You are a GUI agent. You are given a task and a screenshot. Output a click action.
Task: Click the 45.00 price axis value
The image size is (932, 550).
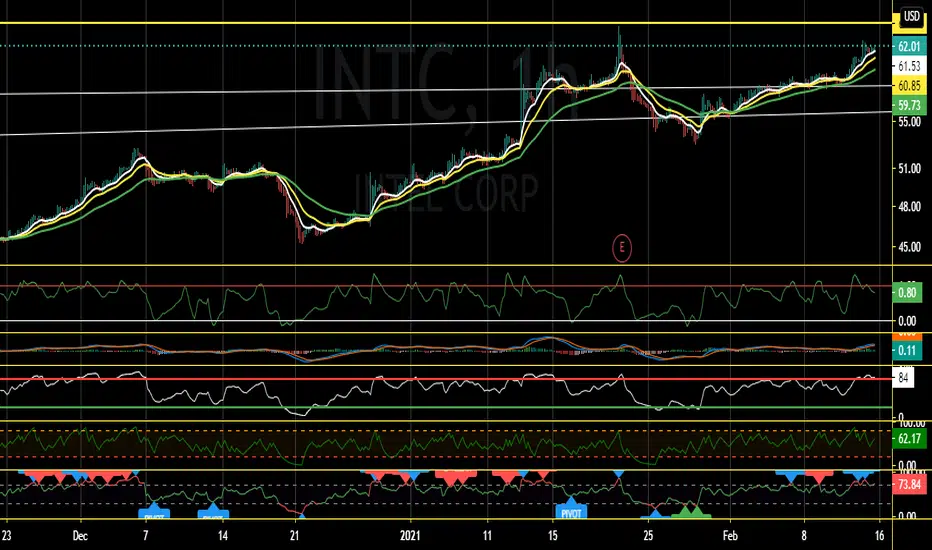[x=909, y=247]
